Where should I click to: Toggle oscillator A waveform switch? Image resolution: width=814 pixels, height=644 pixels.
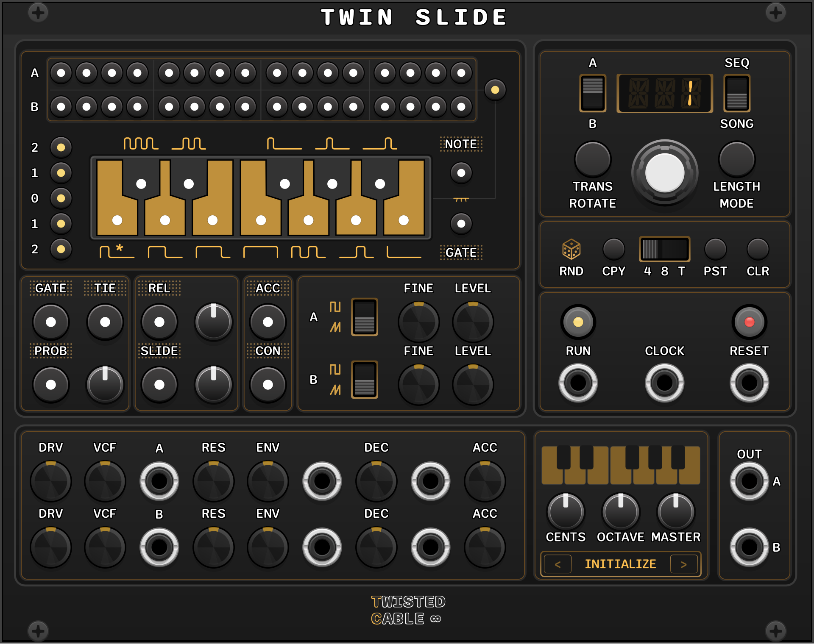[x=364, y=317]
